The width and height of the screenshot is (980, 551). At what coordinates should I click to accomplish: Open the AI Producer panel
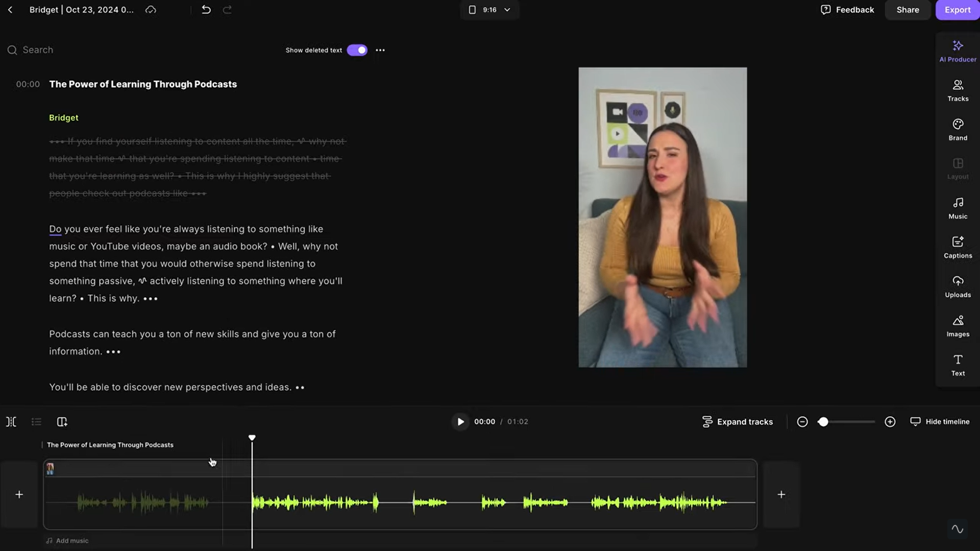tap(958, 50)
